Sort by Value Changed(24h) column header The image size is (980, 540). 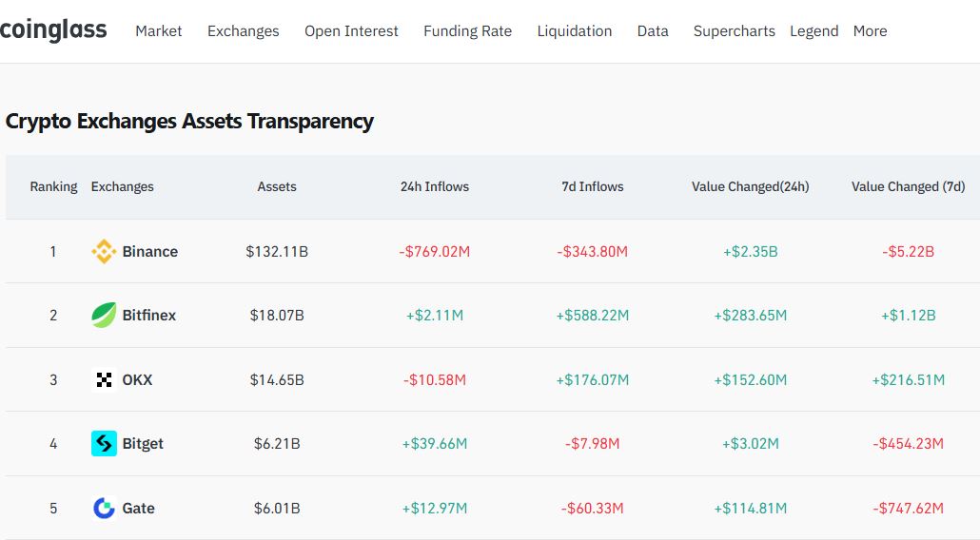pos(750,186)
